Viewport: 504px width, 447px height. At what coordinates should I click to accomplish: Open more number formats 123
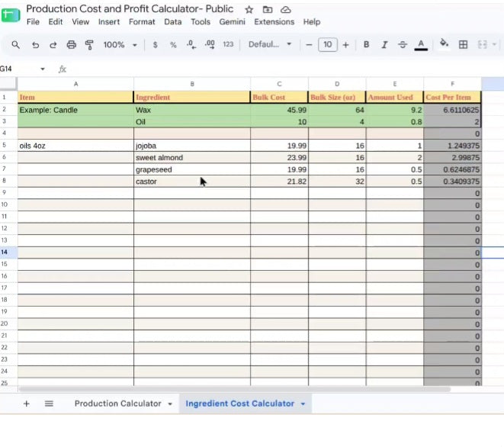pos(228,44)
